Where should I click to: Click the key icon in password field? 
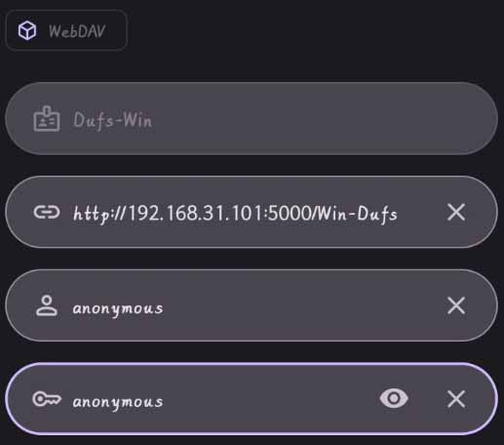47,399
